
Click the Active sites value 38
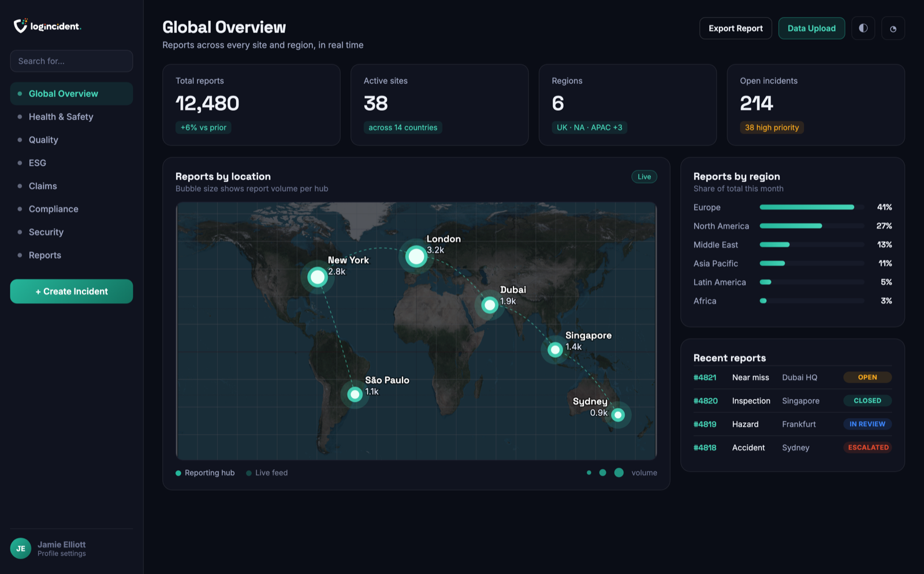point(376,103)
